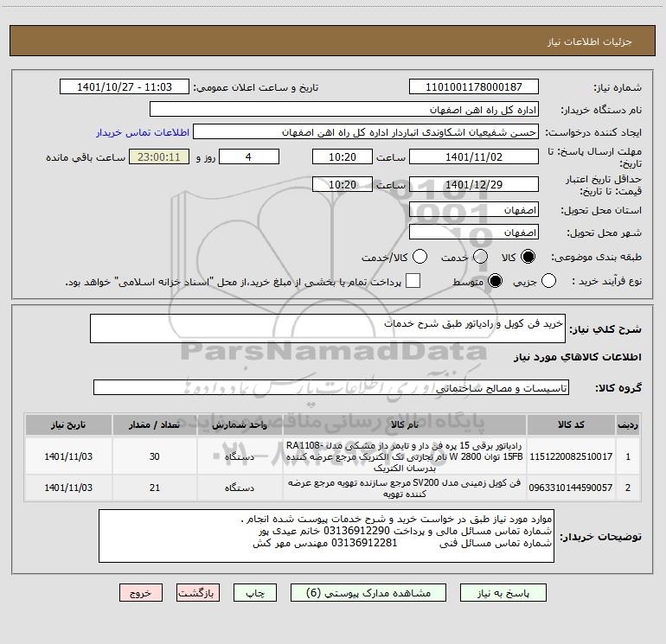Click the ردیف column header

pyautogui.click(x=628, y=424)
